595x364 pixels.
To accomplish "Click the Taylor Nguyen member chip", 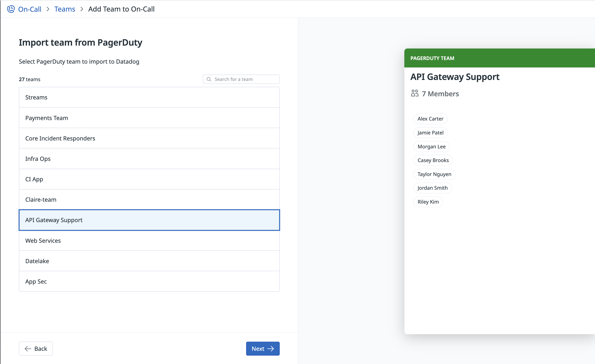I will click(434, 174).
